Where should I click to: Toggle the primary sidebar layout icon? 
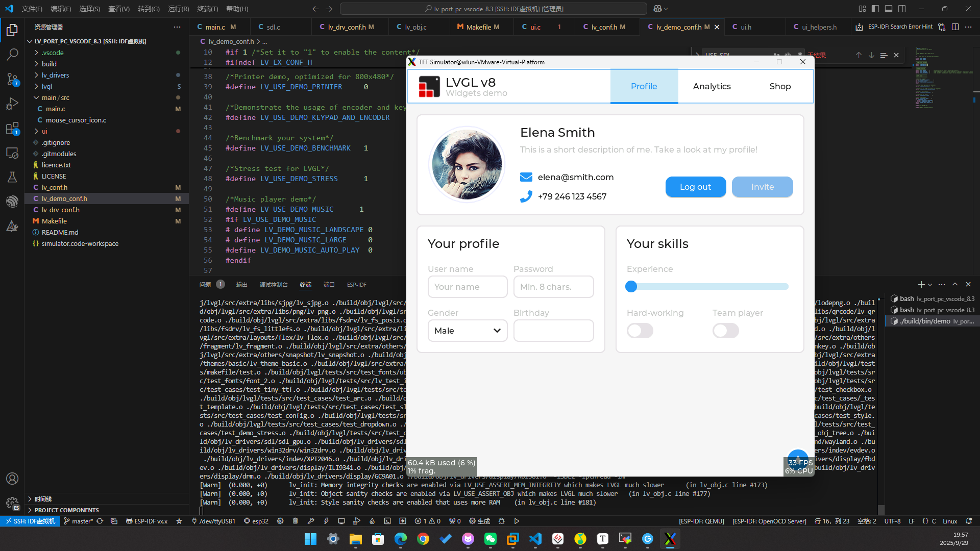(875, 9)
